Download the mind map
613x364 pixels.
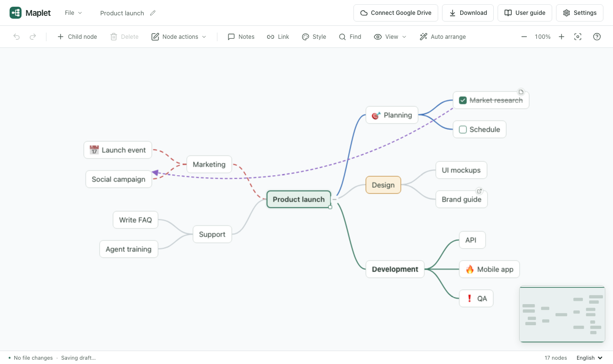click(468, 13)
